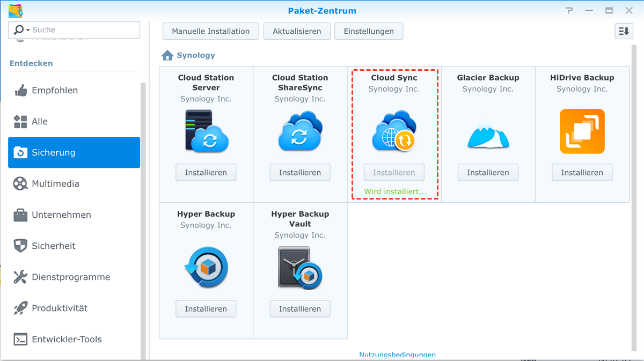Click the Sicherung folder icon
644x361 pixels.
pyautogui.click(x=20, y=152)
